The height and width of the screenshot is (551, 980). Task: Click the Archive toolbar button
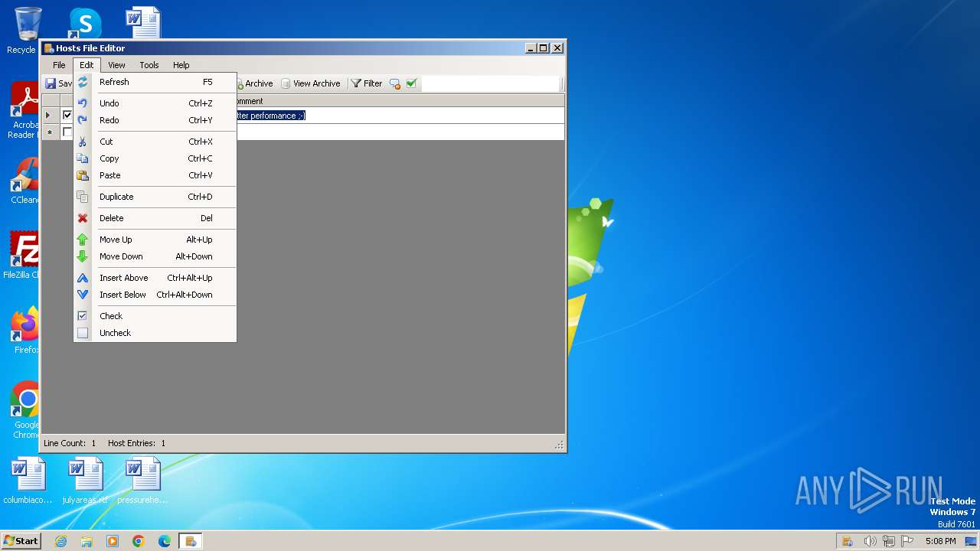pyautogui.click(x=256, y=83)
